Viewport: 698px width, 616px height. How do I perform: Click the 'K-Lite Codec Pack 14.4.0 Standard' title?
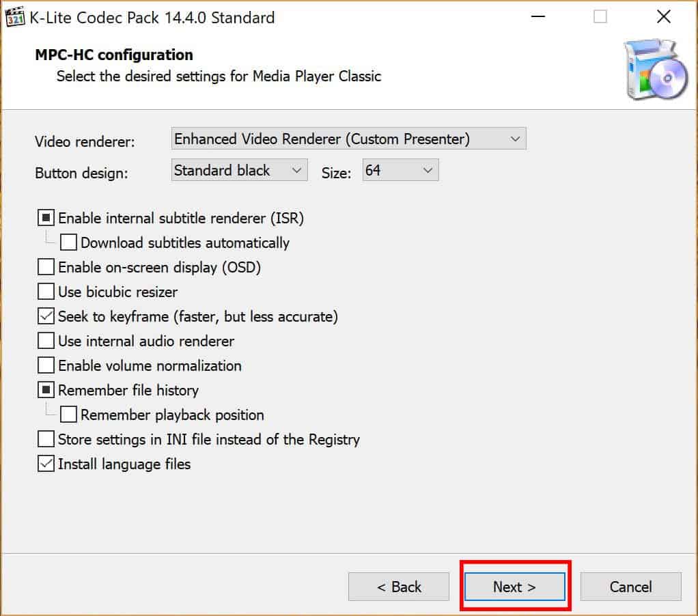click(152, 18)
